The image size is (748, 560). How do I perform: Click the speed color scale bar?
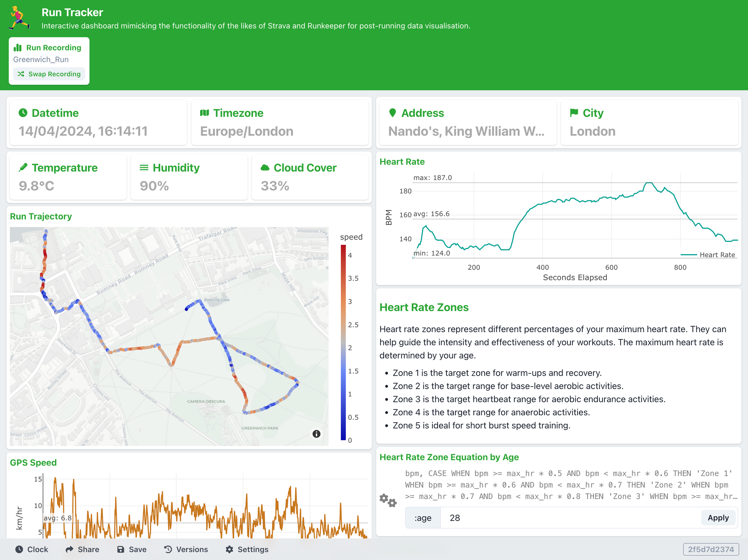click(x=343, y=342)
